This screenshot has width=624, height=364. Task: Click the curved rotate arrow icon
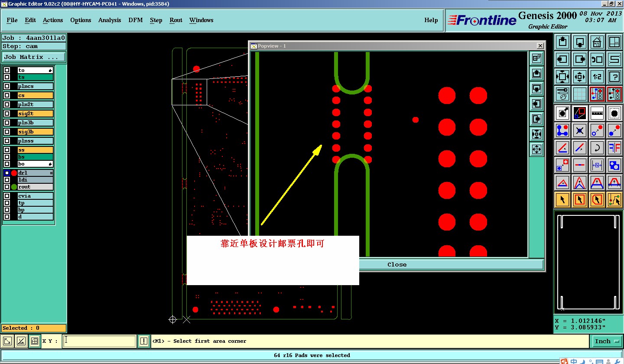click(x=597, y=148)
